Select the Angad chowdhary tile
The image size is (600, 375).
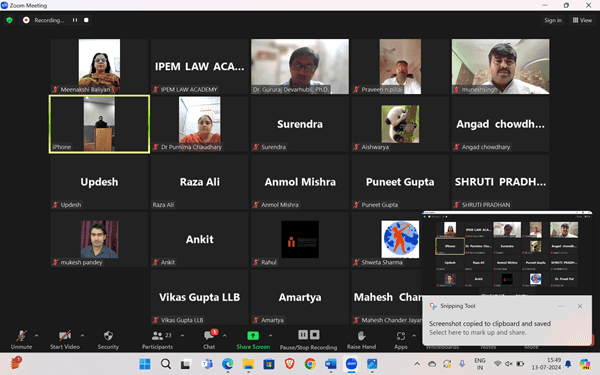click(500, 124)
